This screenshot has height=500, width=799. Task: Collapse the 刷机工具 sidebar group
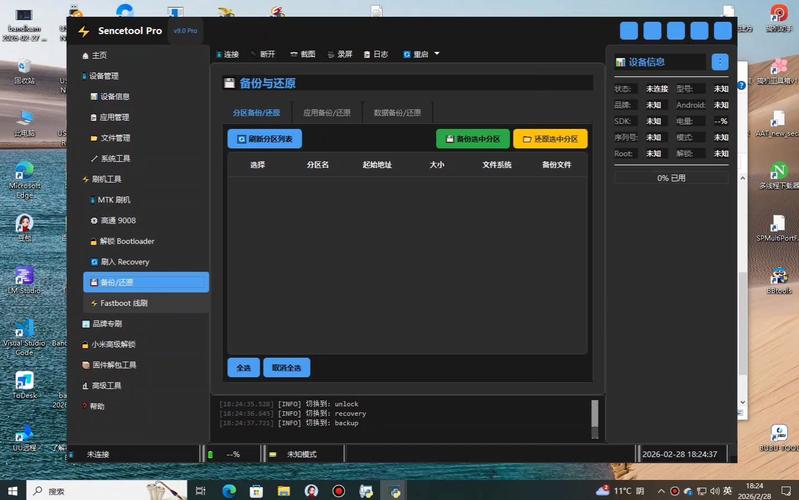tap(105, 179)
